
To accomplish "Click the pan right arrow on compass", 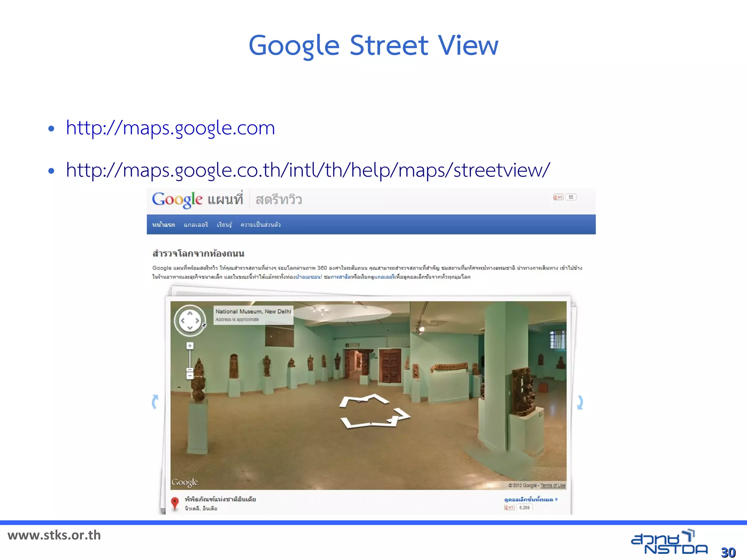I will 197,321.
